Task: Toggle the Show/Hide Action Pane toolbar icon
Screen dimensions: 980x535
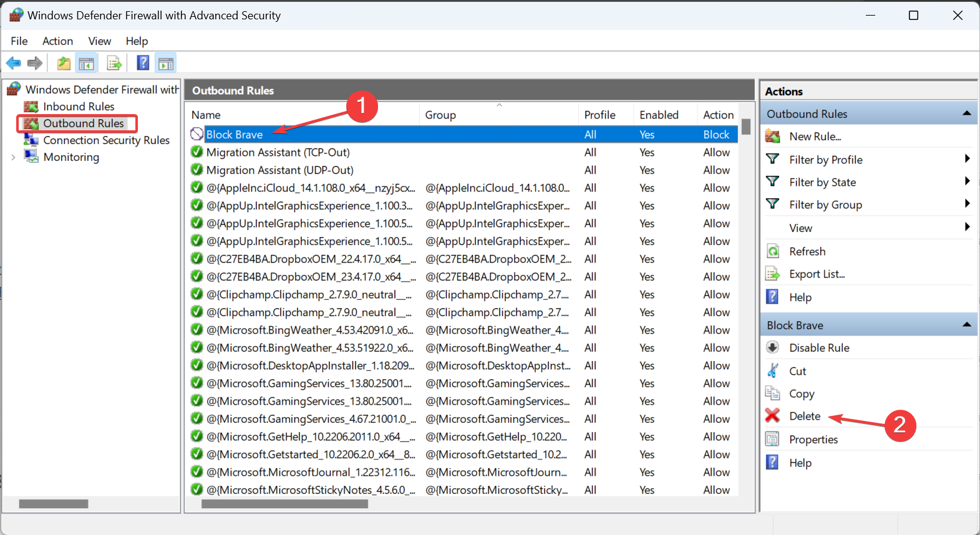Action: pos(166,63)
